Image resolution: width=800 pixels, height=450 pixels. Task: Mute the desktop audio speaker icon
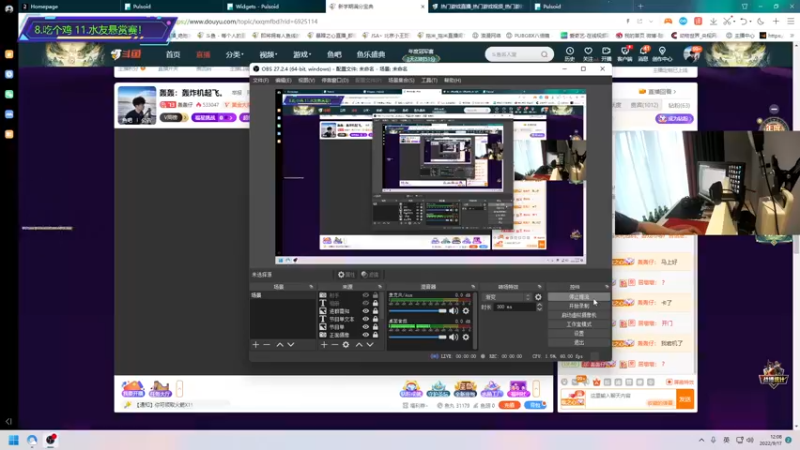coord(454,337)
